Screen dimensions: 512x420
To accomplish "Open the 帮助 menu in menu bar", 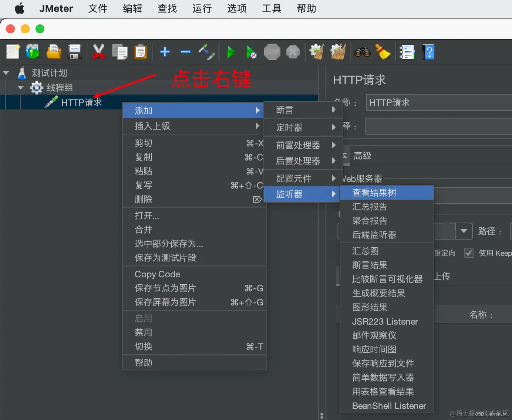I will [x=306, y=9].
